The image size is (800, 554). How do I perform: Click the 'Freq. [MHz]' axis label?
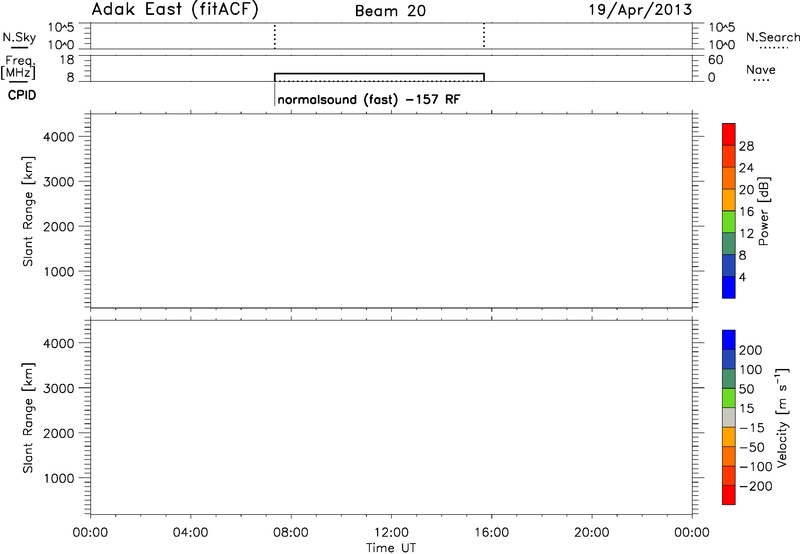tap(18, 67)
